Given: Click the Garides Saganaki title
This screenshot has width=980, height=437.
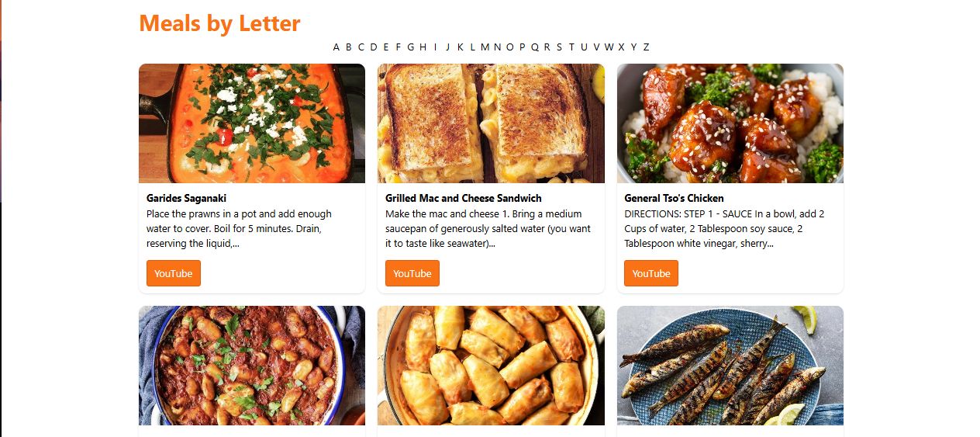Looking at the screenshot, I should coord(186,199).
